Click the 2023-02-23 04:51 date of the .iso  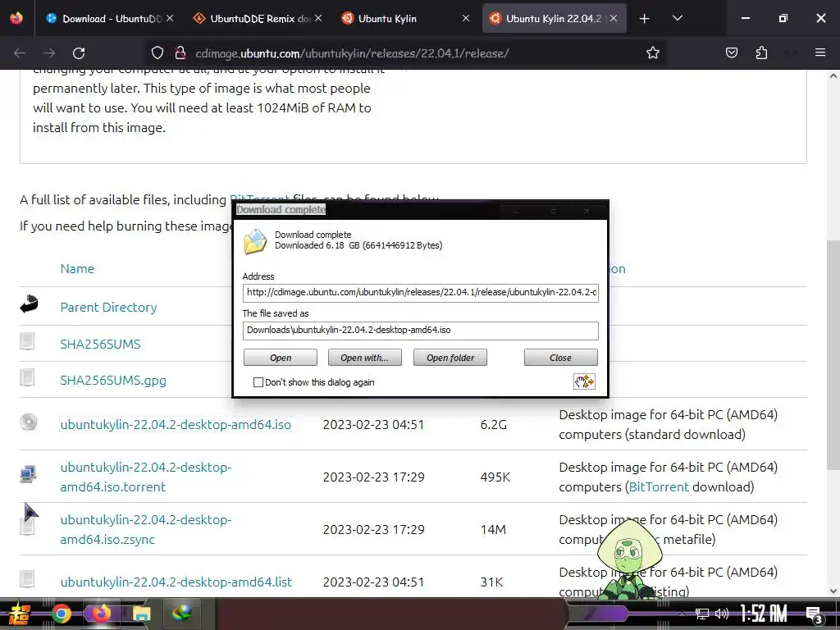point(373,424)
